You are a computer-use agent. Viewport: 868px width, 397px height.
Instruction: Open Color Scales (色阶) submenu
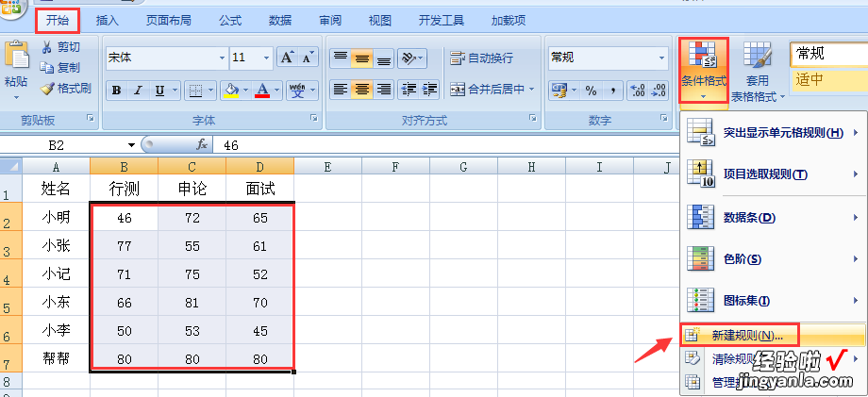click(x=774, y=259)
